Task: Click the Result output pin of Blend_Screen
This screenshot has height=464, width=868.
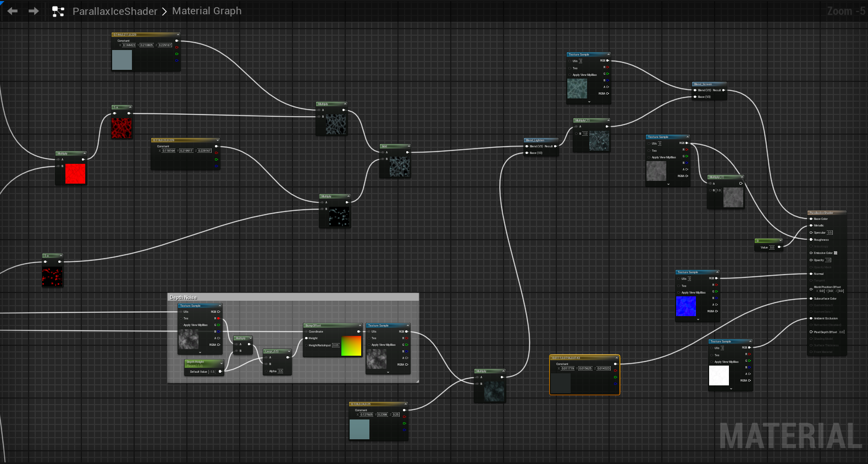Action: pyautogui.click(x=723, y=90)
